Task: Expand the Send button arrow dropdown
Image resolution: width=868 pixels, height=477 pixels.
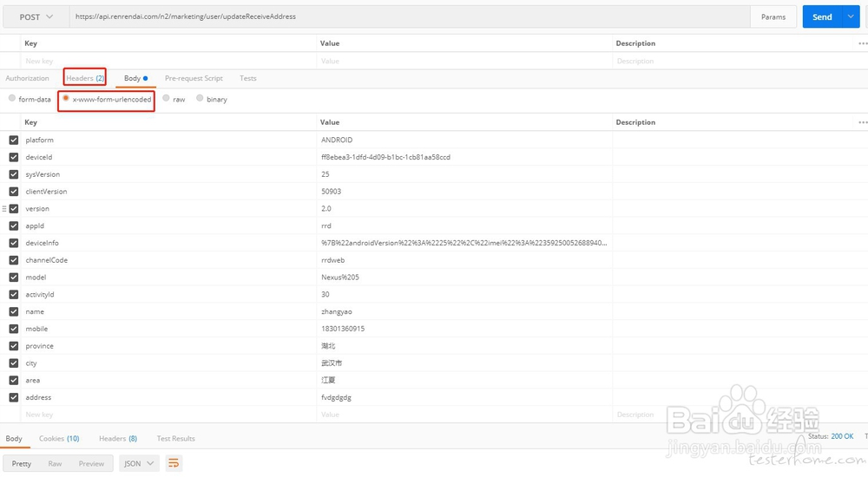Action: [851, 16]
